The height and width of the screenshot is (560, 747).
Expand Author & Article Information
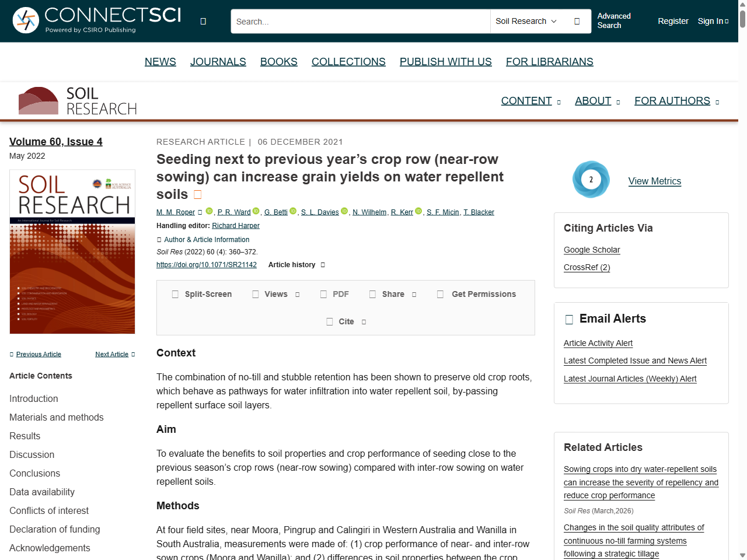tap(203, 240)
